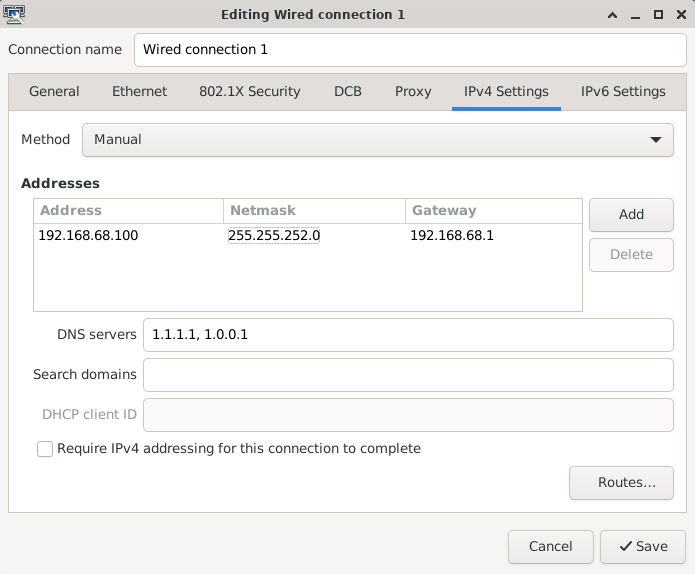Click the Gateway column header
This screenshot has height=574, width=695.
493,211
